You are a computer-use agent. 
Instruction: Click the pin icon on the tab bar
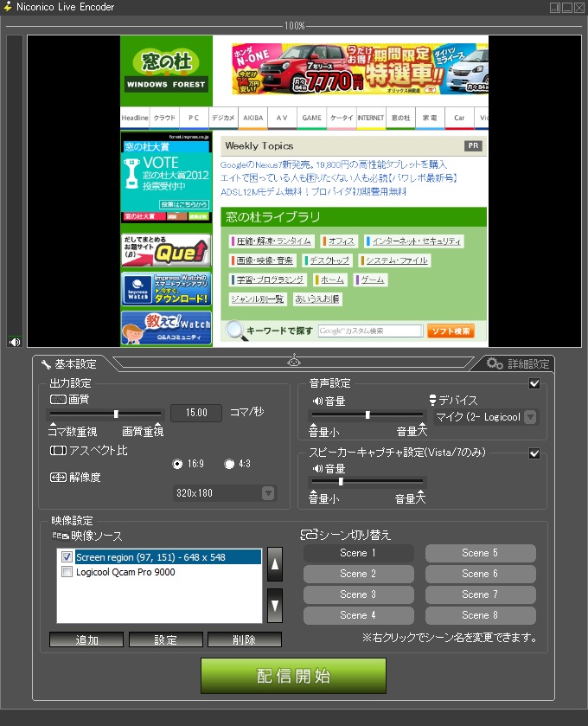[x=294, y=360]
